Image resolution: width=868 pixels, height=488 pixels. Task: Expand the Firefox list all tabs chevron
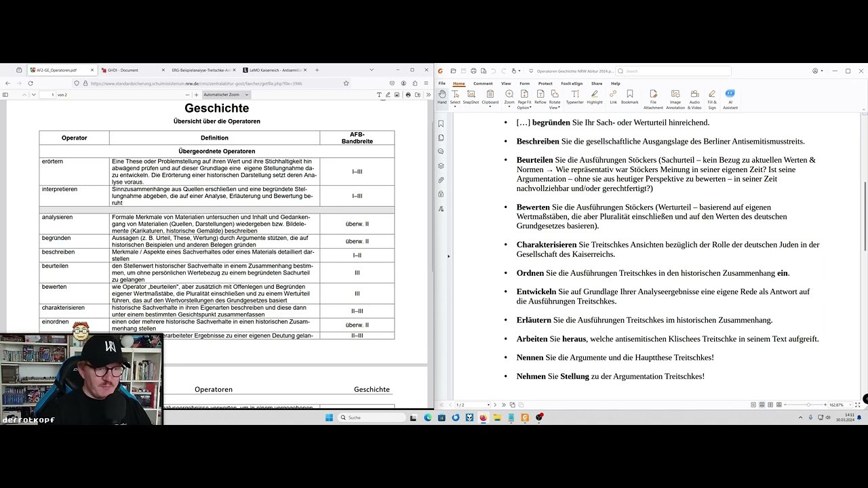(x=371, y=70)
